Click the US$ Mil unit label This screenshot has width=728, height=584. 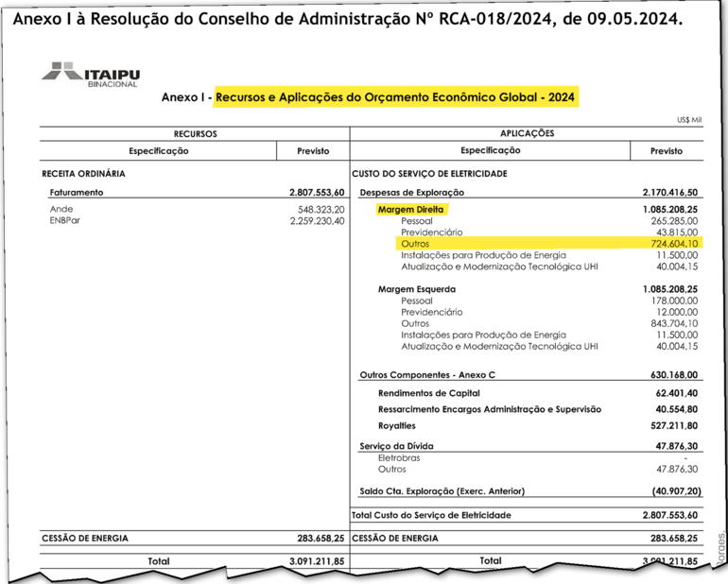[x=689, y=120]
